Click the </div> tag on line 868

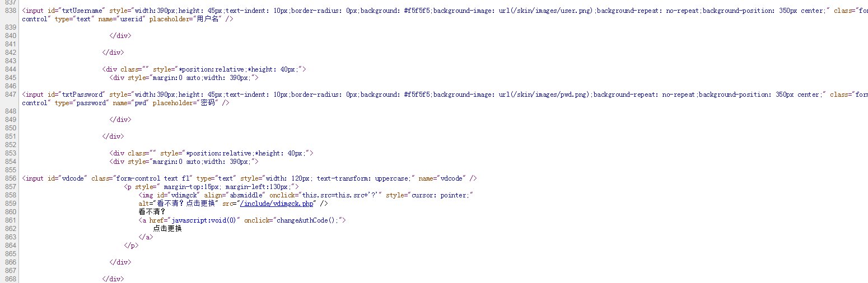113,279
